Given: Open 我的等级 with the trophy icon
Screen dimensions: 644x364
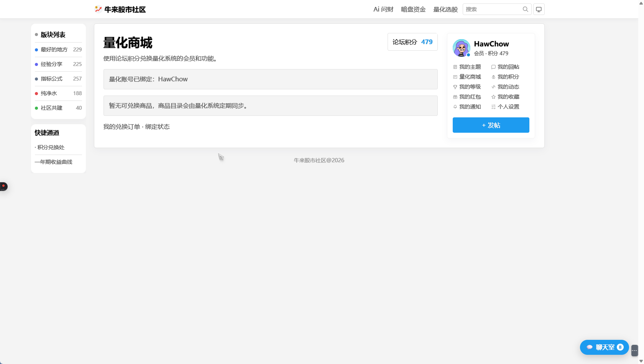Looking at the screenshot, I should [x=467, y=87].
